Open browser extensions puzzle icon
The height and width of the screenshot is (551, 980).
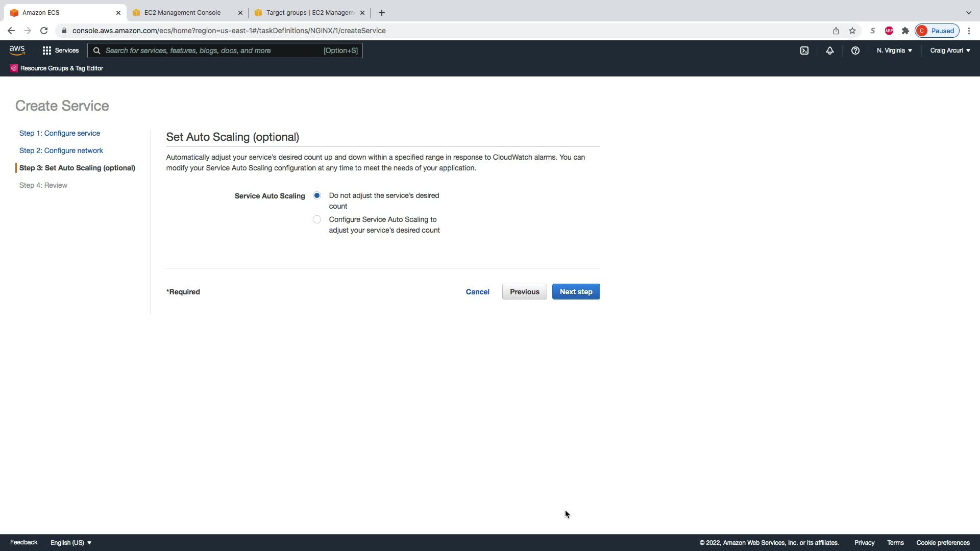tap(905, 31)
